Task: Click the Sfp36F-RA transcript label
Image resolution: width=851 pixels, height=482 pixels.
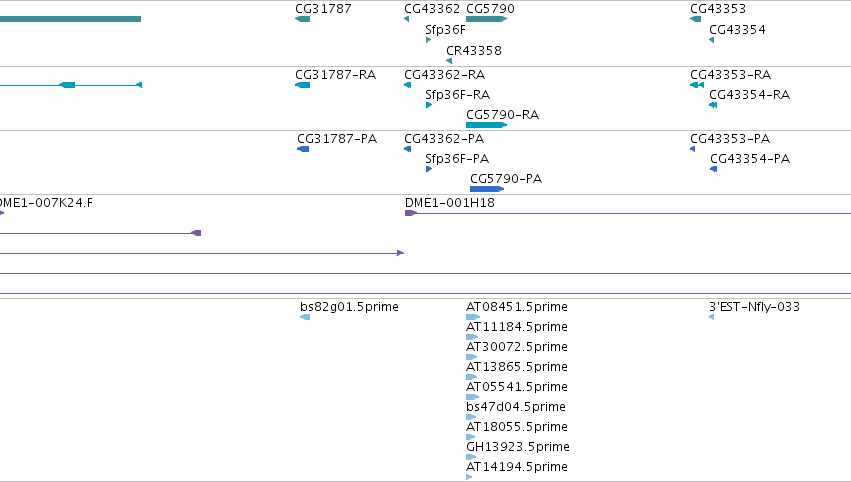Action: [x=458, y=94]
